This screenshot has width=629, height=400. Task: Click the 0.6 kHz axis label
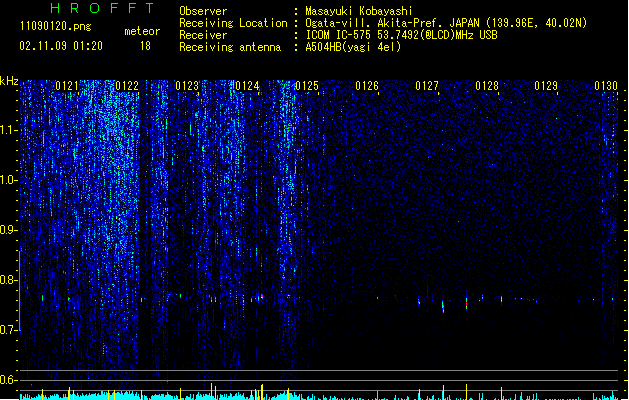(x=8, y=380)
